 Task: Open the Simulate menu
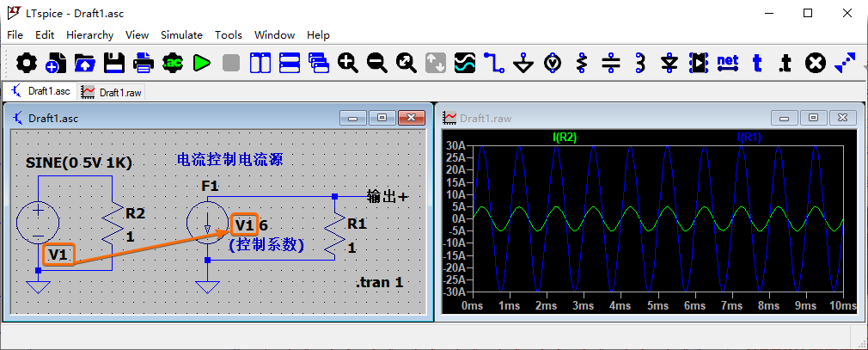(x=181, y=35)
